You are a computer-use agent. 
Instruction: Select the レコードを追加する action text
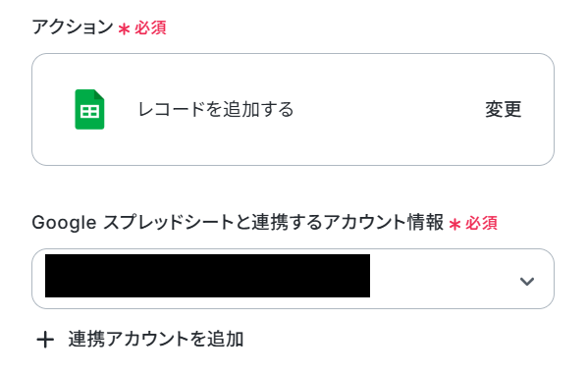(216, 110)
